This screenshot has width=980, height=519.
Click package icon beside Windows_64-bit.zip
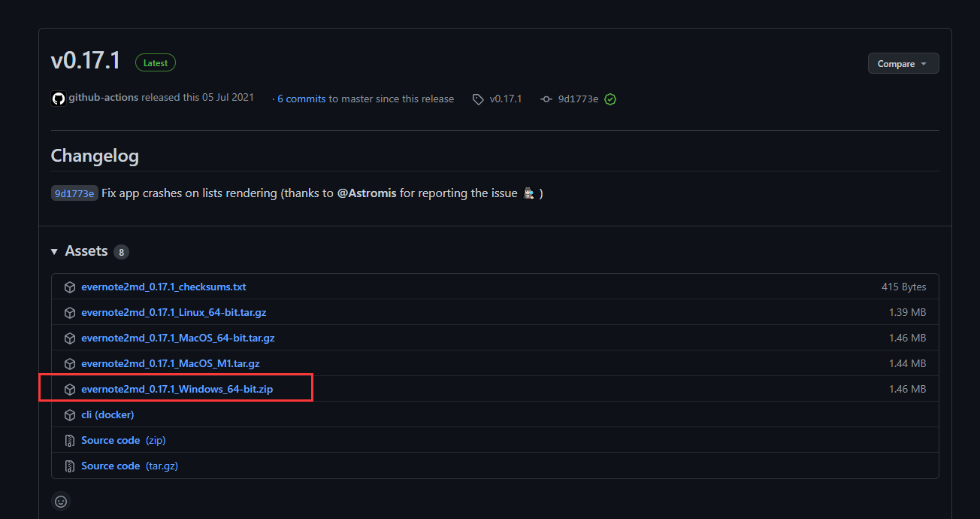click(70, 390)
